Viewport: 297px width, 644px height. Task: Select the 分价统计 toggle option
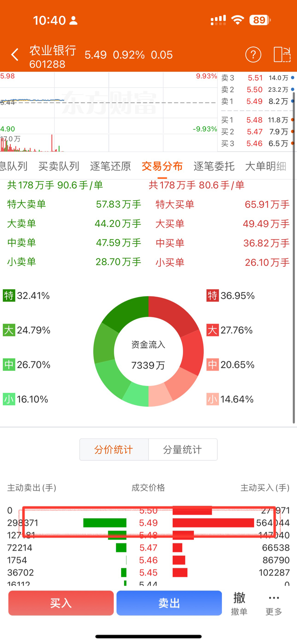click(x=114, y=449)
